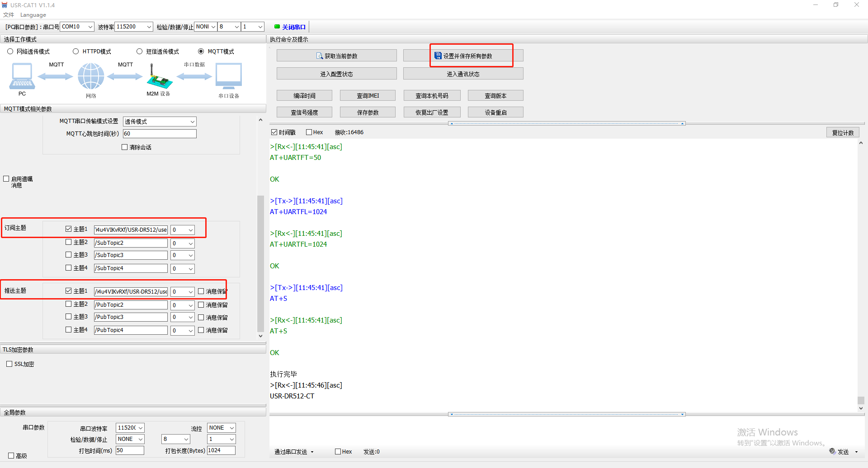This screenshot has width=868, height=468.
Task: Click the MQTT heartbeat time input field
Action: click(160, 134)
